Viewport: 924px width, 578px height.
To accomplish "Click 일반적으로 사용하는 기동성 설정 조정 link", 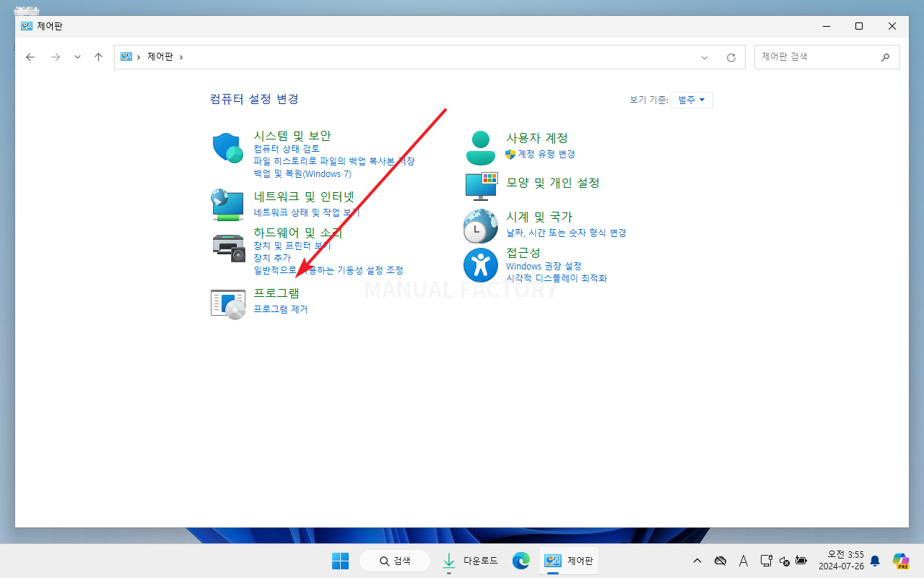I will [x=328, y=270].
